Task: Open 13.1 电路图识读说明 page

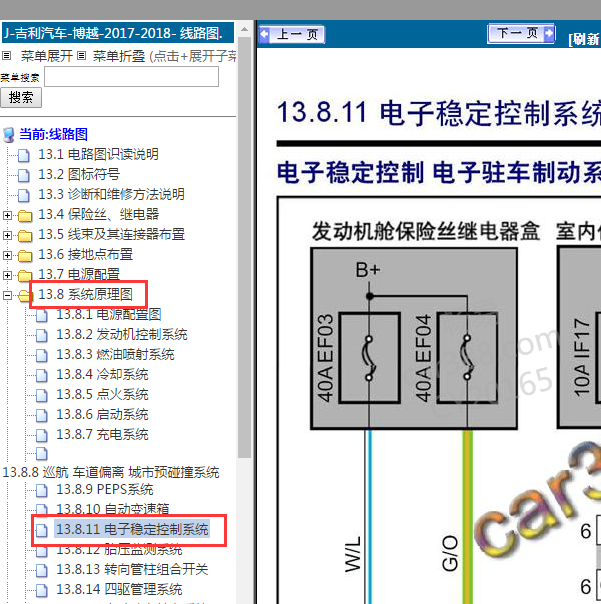Action: pos(98,154)
